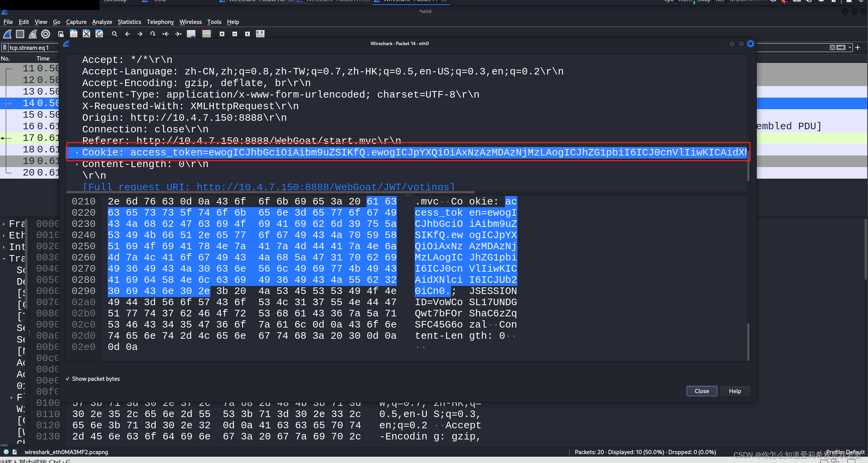868x463 pixels.
Task: Click vertical scrollbar of the hex dump pane
Action: tap(748, 341)
